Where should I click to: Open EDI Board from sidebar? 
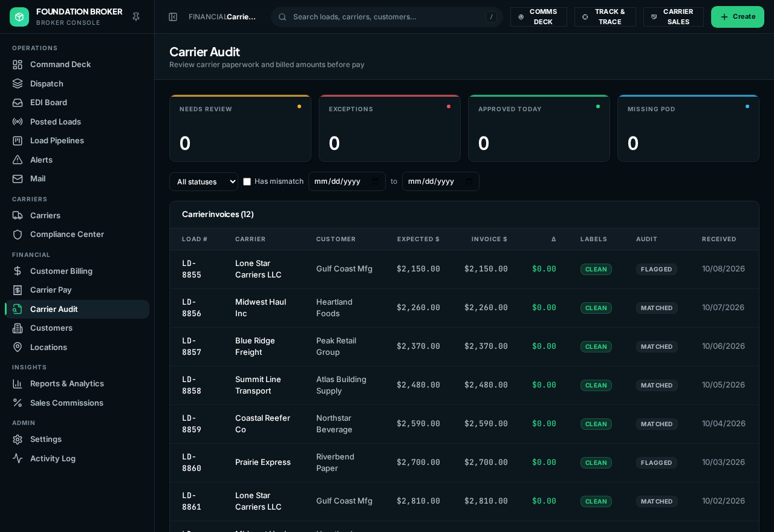point(77,102)
